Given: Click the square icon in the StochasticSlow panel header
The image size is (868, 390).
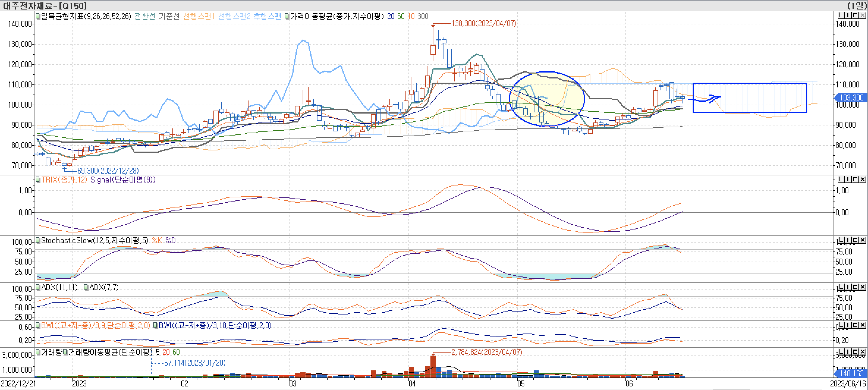Looking at the screenshot, I should [855, 240].
